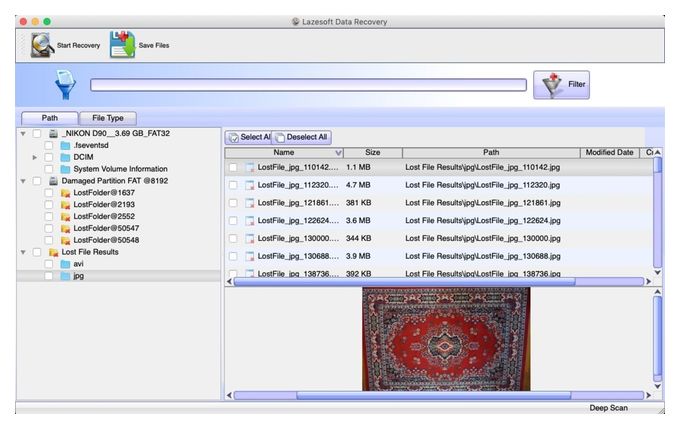Click the Select All button
The width and height of the screenshot is (680, 429).
tap(248, 137)
